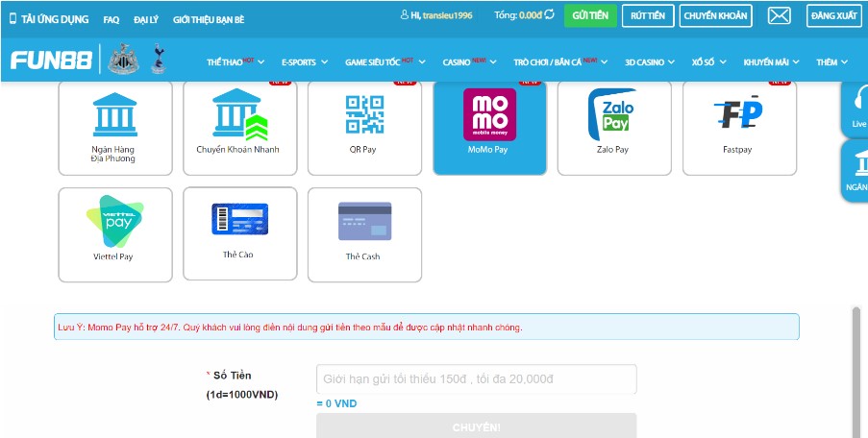Expand the E-Sports menu

305,61
